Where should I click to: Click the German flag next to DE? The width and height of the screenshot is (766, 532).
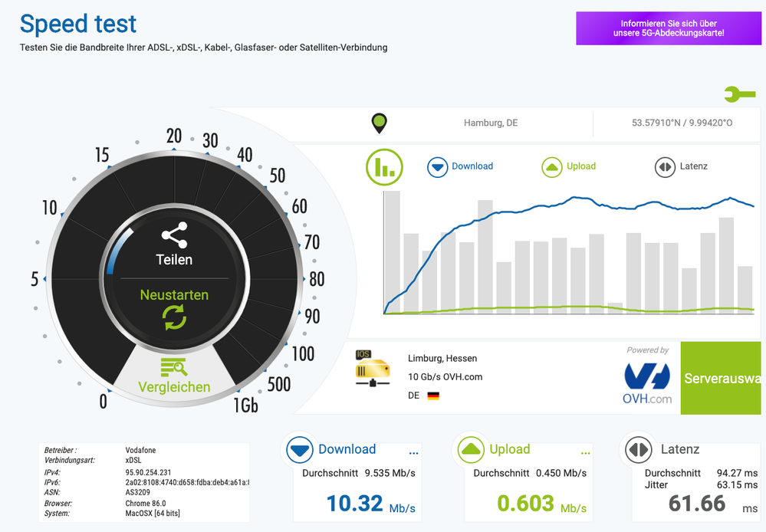click(x=432, y=396)
